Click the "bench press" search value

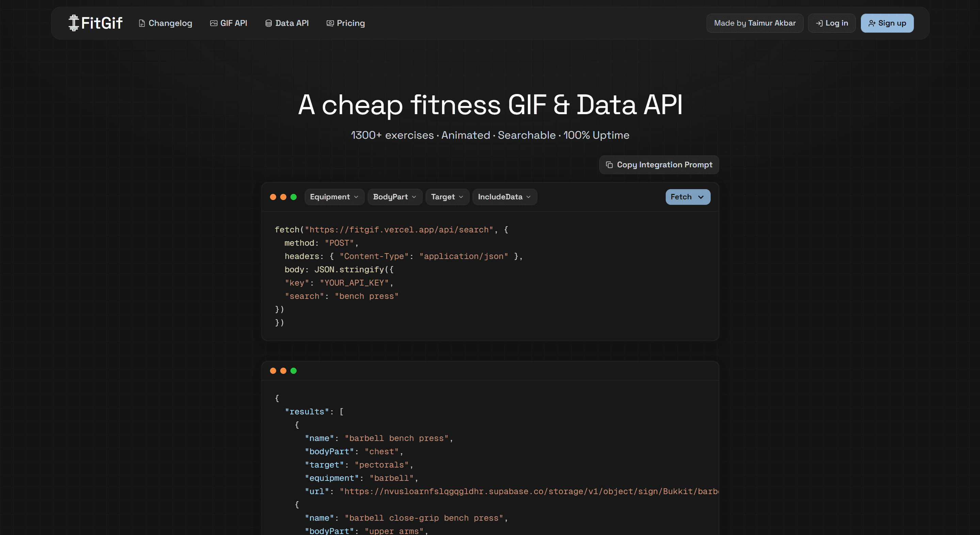(x=366, y=296)
